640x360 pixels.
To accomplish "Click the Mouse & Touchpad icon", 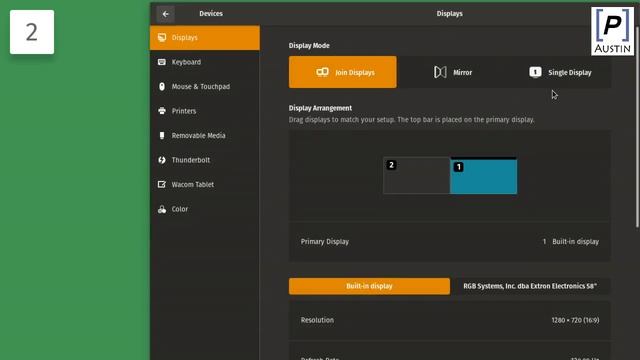I will (162, 87).
